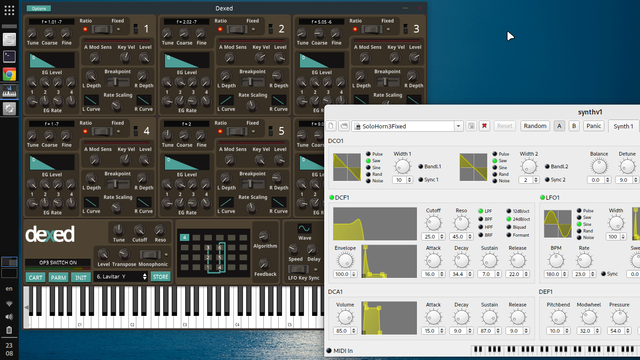Screen dimensions: 640x360
Task: Click the BPM 180.0 stepper arrows
Action: [x=564, y=274]
